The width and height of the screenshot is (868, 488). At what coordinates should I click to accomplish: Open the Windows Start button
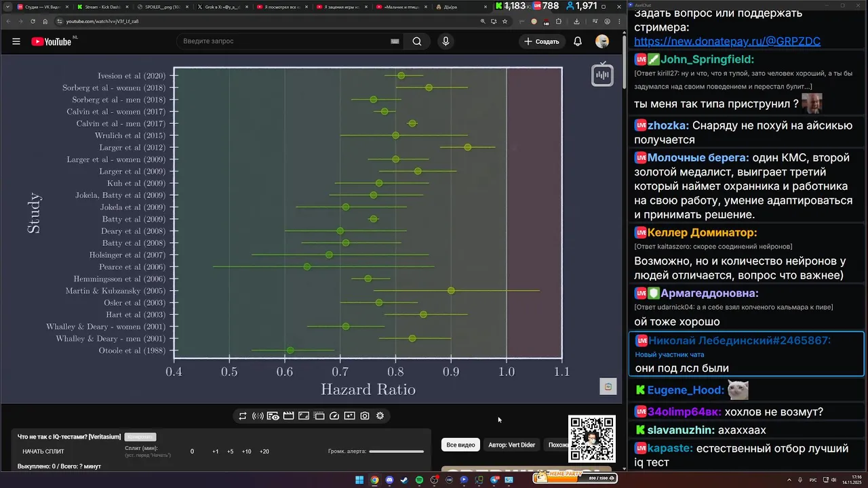point(359,480)
